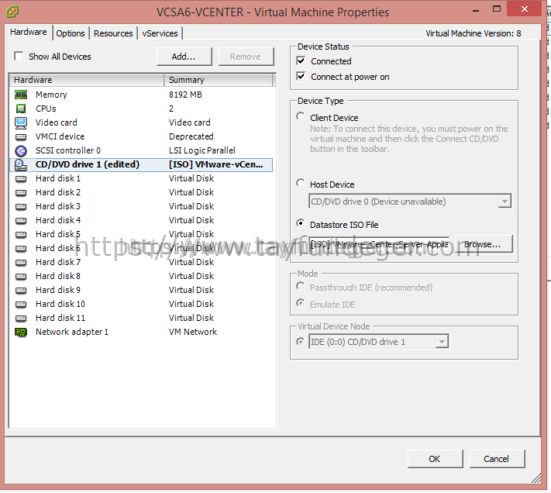Click the Datastore ISO file path field
The image size is (551, 493).
pyautogui.click(x=379, y=244)
